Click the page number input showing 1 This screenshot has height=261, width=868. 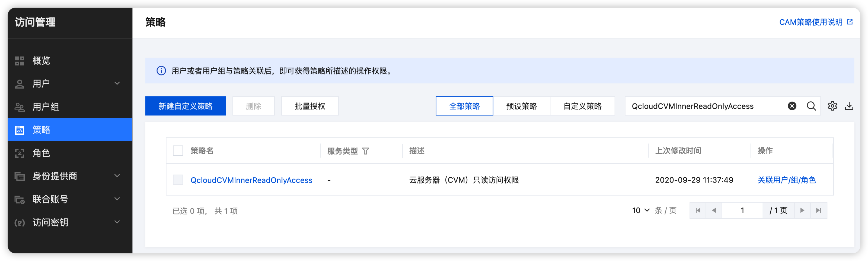tap(742, 210)
